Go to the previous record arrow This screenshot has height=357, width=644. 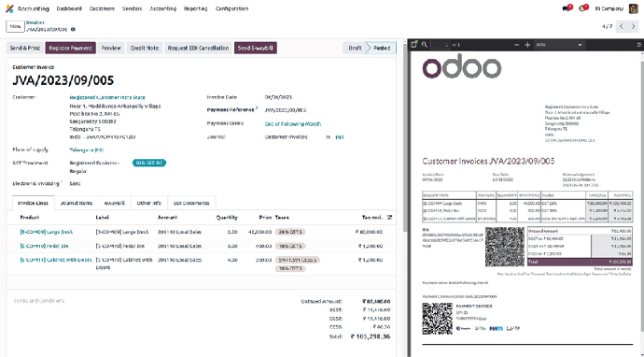tap(622, 26)
